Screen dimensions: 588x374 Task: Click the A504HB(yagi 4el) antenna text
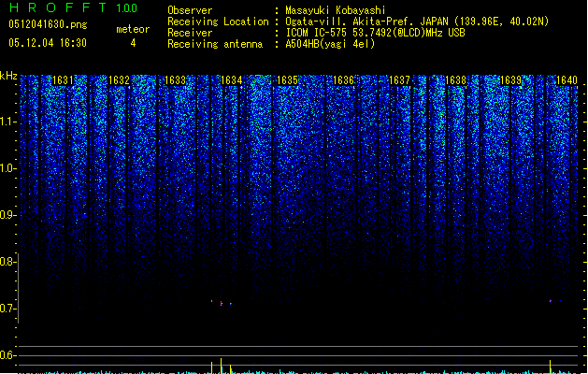[x=330, y=44]
